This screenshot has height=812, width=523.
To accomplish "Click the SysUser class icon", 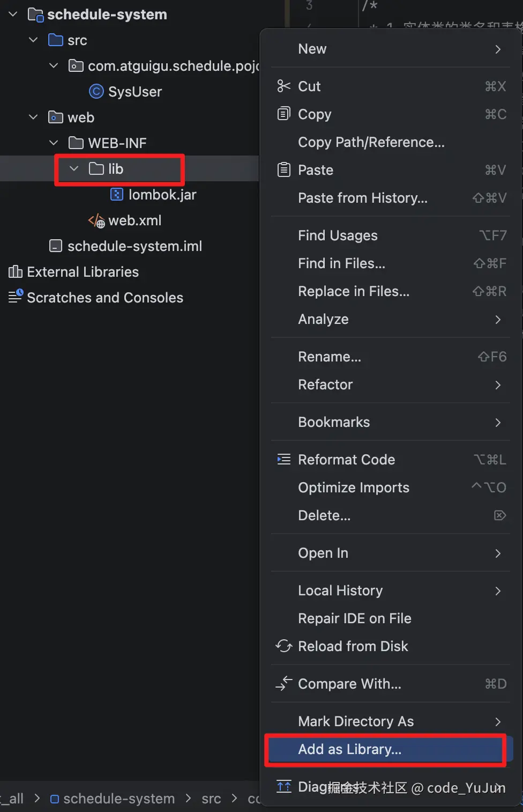I will pyautogui.click(x=96, y=92).
